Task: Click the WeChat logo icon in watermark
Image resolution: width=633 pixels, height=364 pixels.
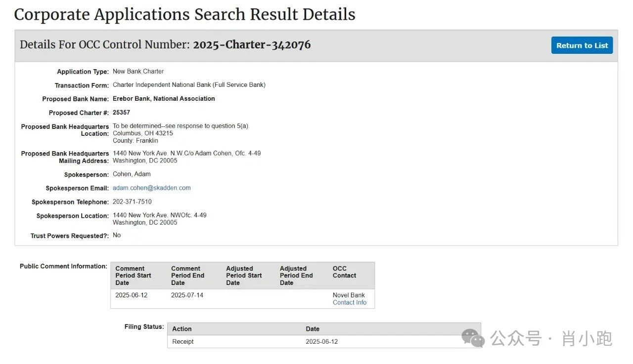Action: [473, 338]
